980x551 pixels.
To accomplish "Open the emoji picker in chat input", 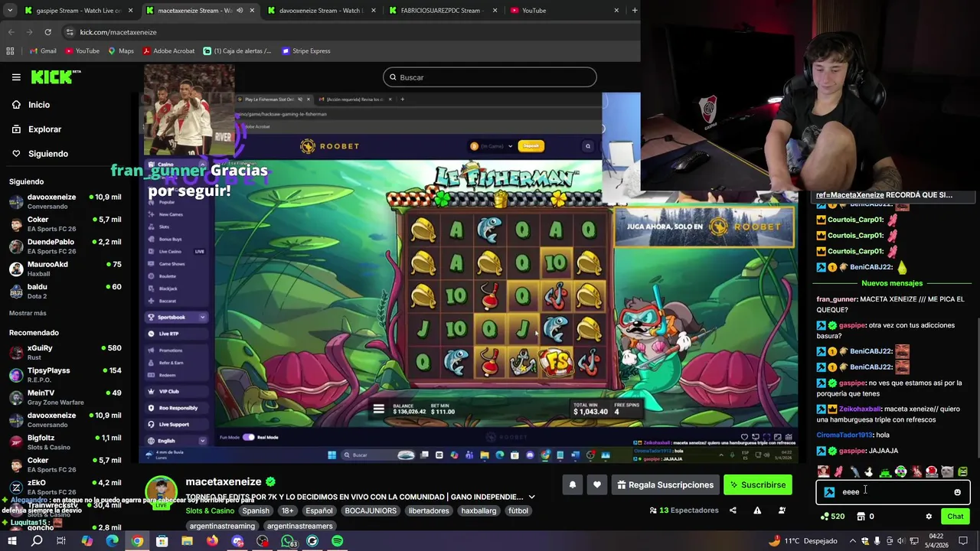I will [957, 492].
